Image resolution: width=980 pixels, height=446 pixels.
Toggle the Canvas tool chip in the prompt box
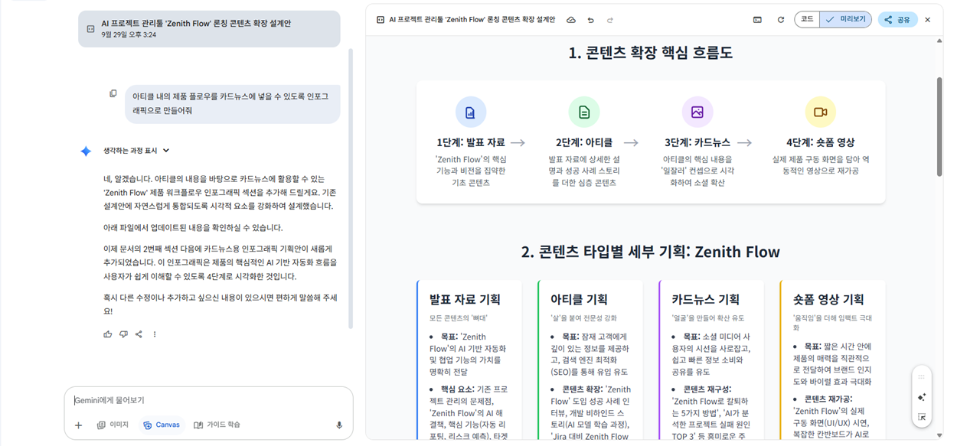point(162,425)
